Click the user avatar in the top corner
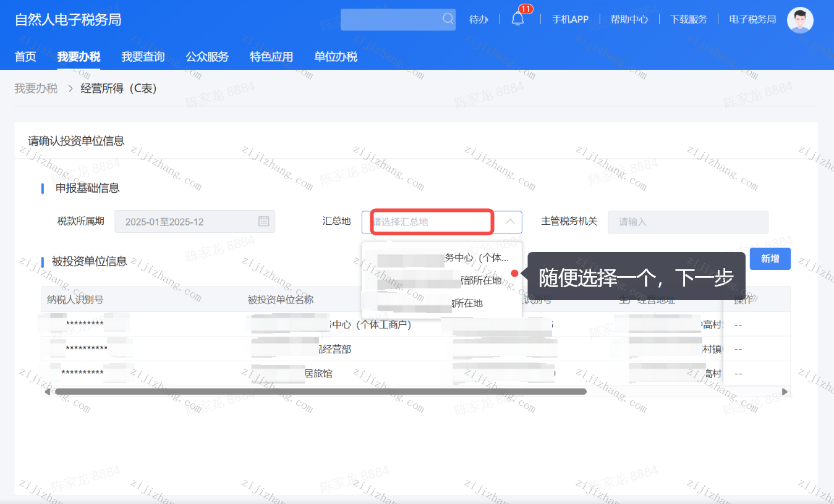 (799, 19)
